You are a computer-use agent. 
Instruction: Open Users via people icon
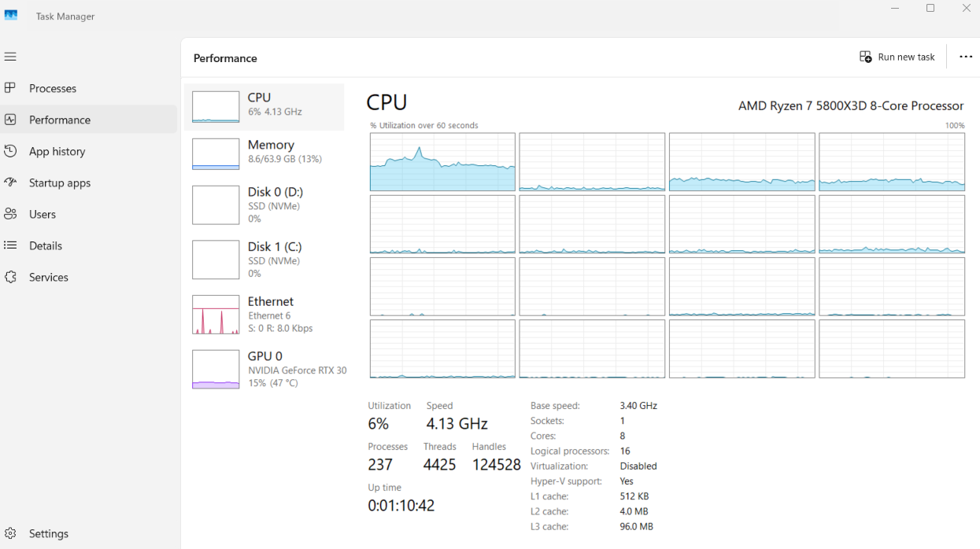click(x=10, y=214)
